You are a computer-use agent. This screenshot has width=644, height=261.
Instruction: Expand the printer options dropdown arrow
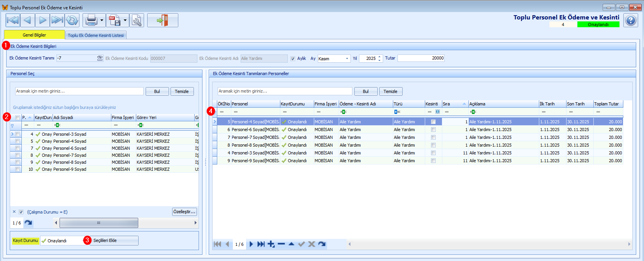[102, 20]
